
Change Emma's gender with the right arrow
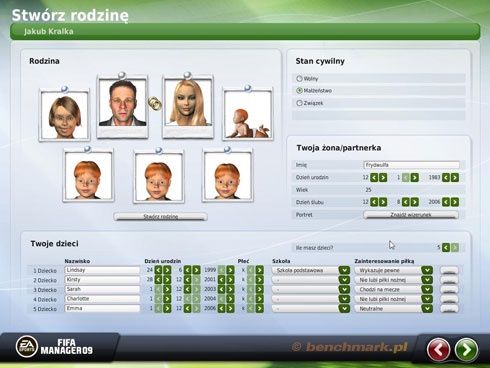tap(259, 309)
